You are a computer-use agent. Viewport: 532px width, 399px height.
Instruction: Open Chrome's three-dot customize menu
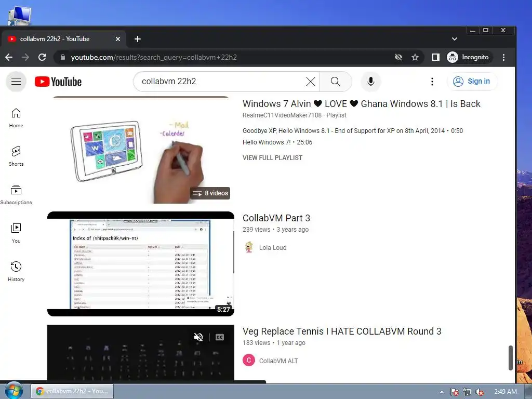coord(503,57)
